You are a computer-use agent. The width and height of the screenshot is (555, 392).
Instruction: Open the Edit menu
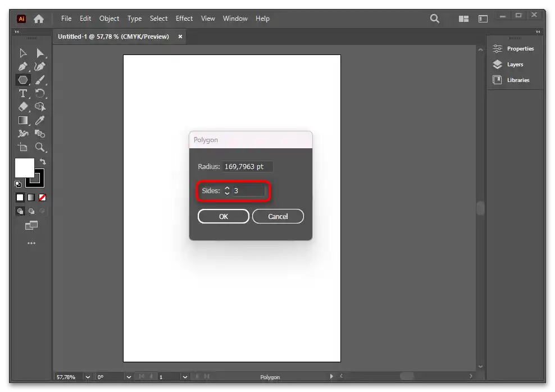point(85,19)
